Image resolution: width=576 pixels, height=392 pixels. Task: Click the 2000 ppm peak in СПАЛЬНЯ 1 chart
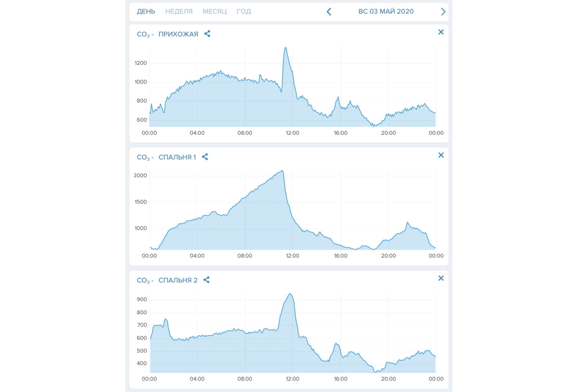pos(282,171)
